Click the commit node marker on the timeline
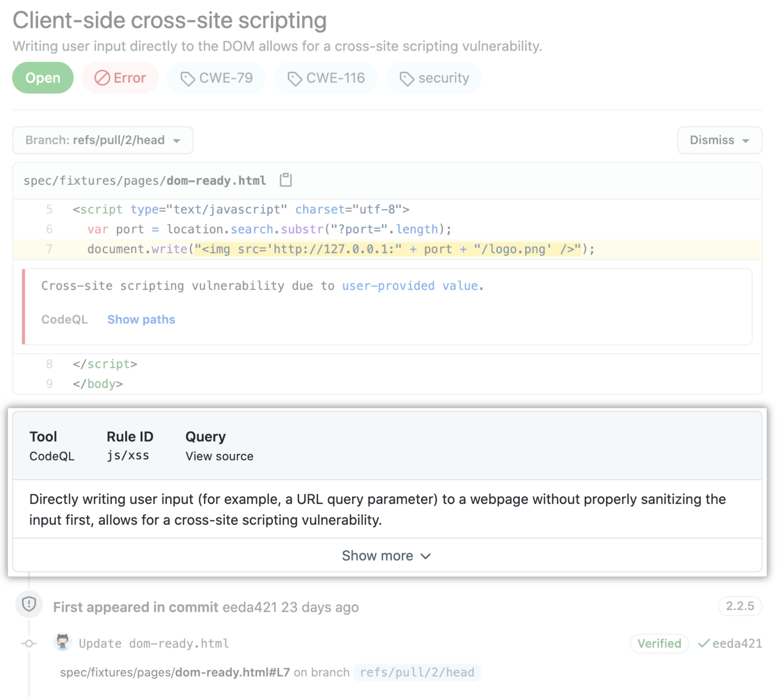This screenshot has height=700, width=777. pyautogui.click(x=28, y=643)
